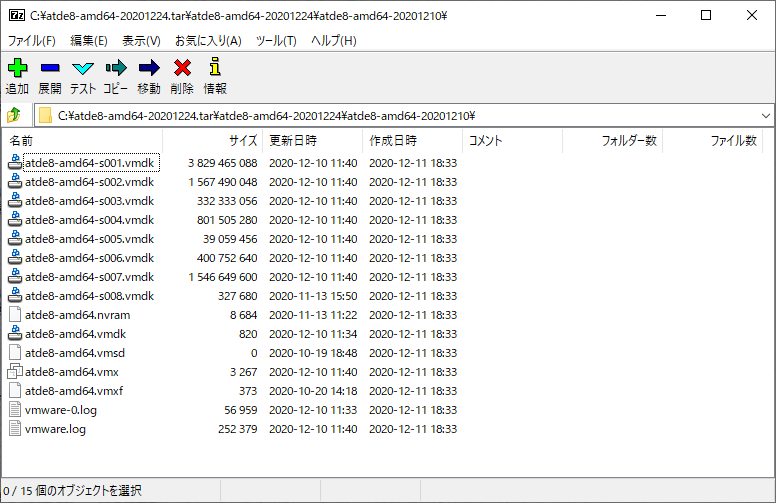Select the atde8-amd64.vmx file icon
Screen dimensions: 776x503
[x=14, y=372]
